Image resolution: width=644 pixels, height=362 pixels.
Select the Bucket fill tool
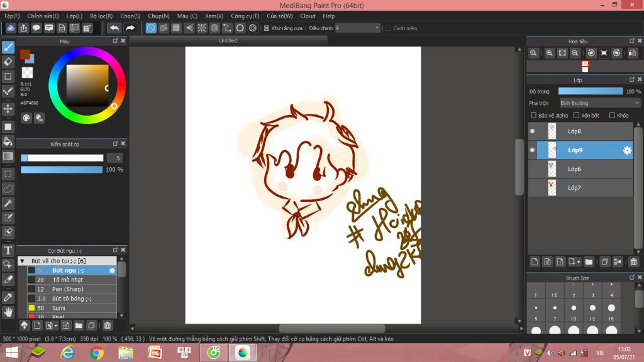(x=8, y=141)
